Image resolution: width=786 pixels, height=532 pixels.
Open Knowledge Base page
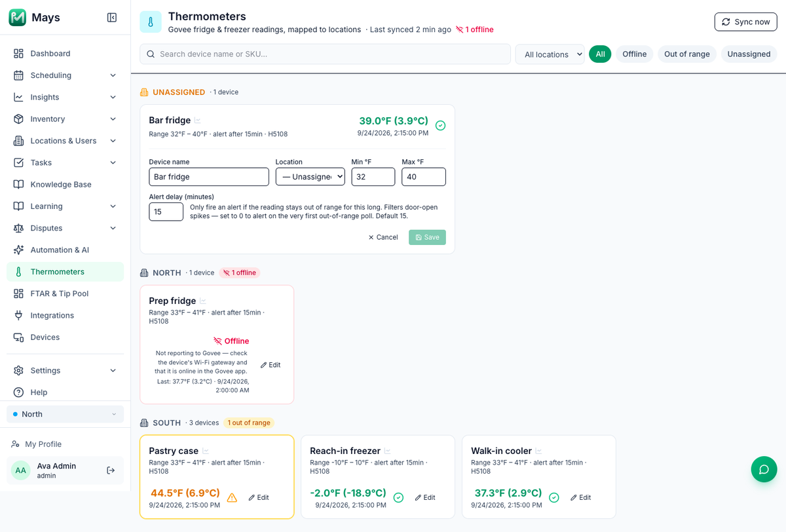[65, 185]
